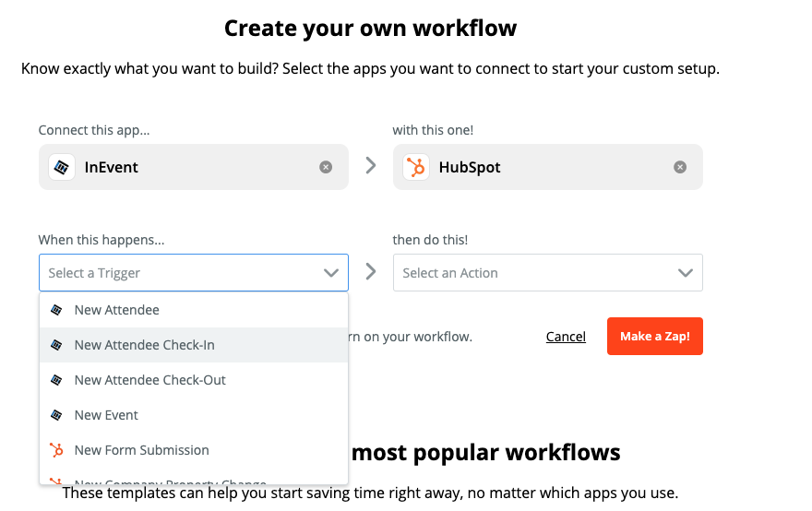812x511 pixels.
Task: Choose the New Form Submission trigger
Action: (194, 450)
